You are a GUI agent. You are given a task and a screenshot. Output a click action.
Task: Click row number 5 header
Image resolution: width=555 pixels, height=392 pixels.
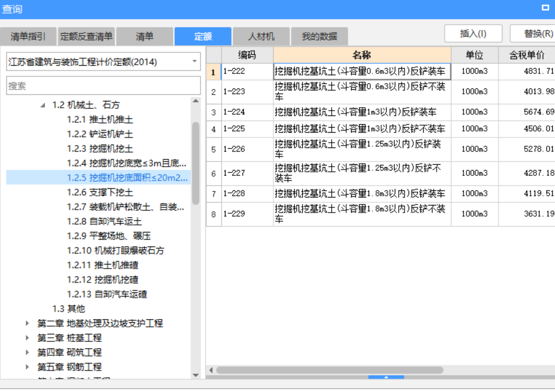click(x=214, y=150)
